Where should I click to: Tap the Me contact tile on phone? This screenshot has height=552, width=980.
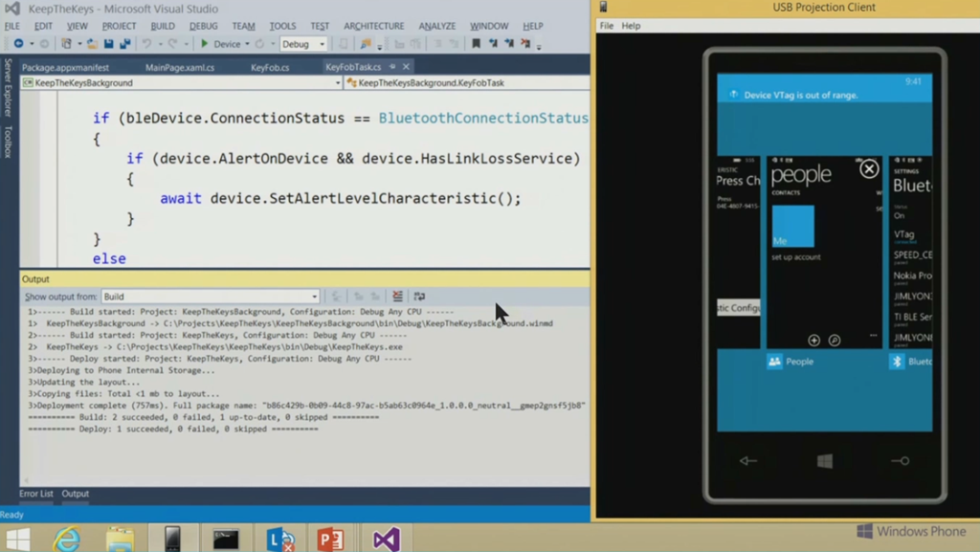pyautogui.click(x=792, y=226)
